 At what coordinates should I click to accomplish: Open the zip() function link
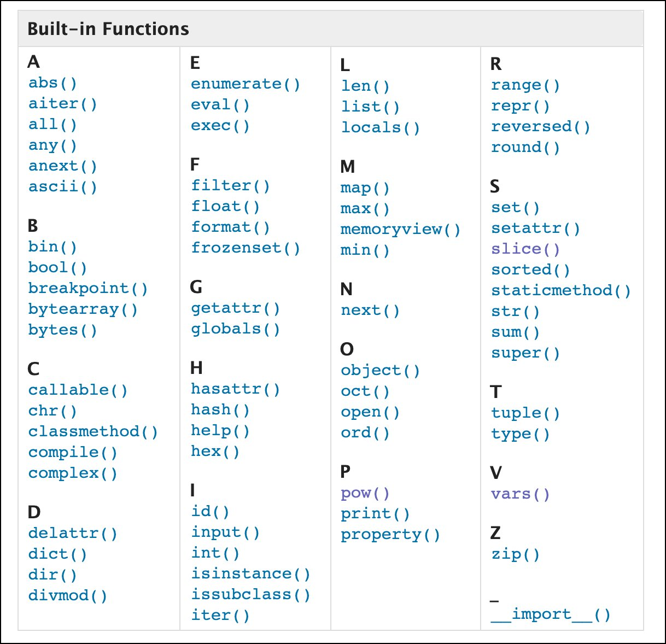(x=515, y=554)
